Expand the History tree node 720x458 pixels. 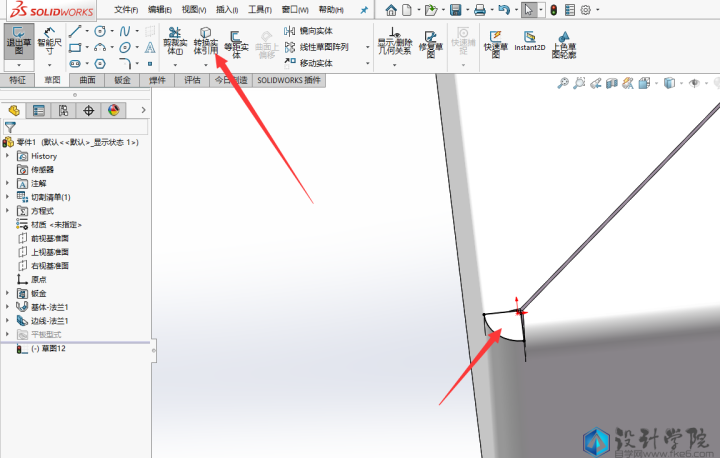pyautogui.click(x=8, y=156)
